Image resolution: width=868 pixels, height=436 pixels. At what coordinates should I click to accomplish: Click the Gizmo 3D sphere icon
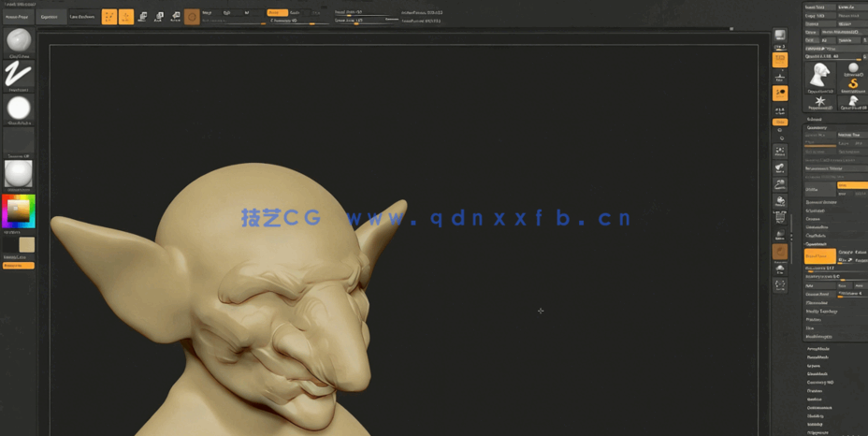point(192,17)
